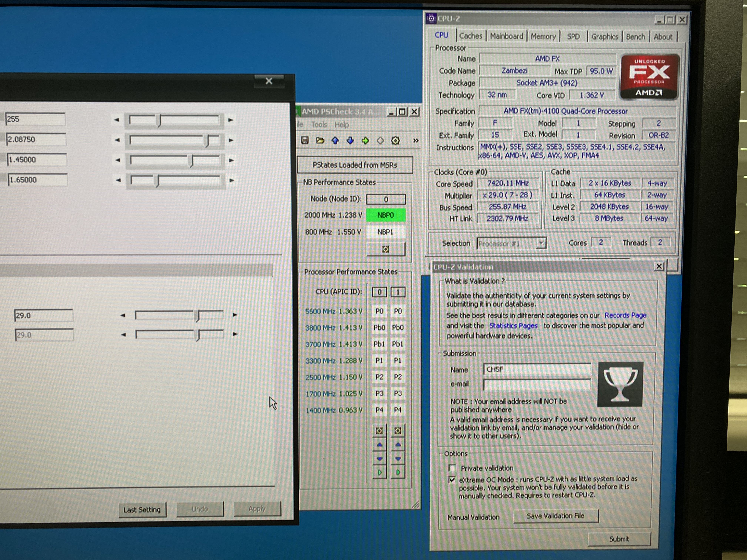This screenshot has width=747, height=560.
Task: Open the Processor #1 selection dropdown
Action: point(541,243)
